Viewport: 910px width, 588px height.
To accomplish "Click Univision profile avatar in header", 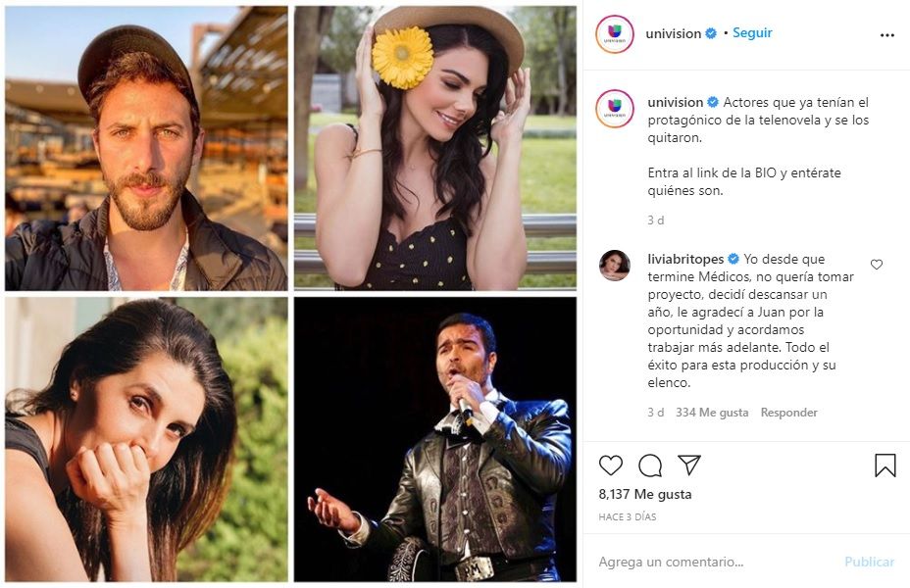I will pos(615,34).
